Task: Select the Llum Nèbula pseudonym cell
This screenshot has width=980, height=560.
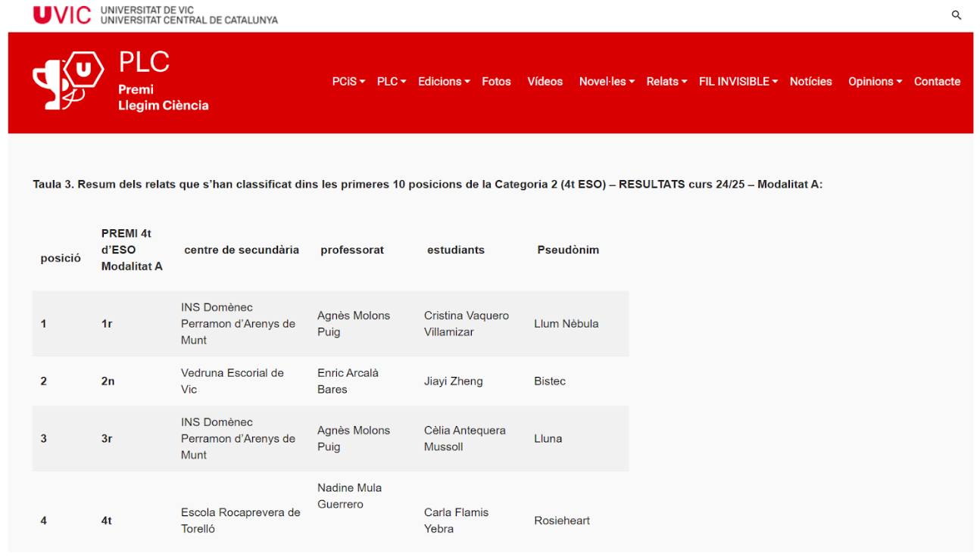Action: (566, 324)
